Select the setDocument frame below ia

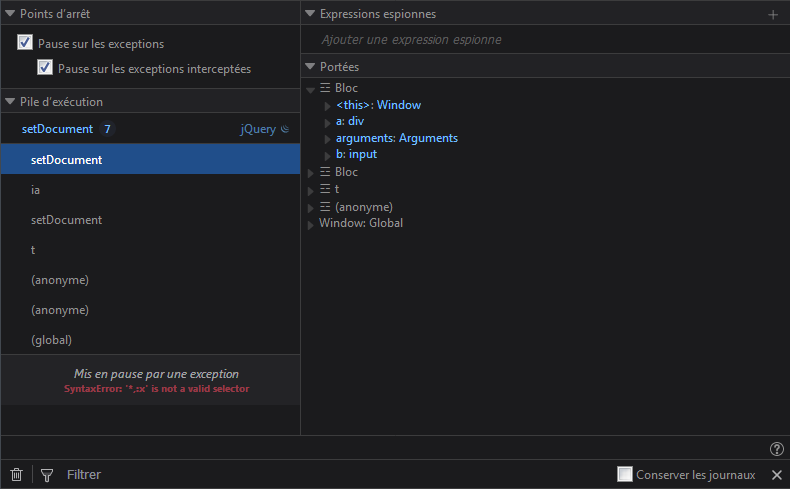click(150, 220)
